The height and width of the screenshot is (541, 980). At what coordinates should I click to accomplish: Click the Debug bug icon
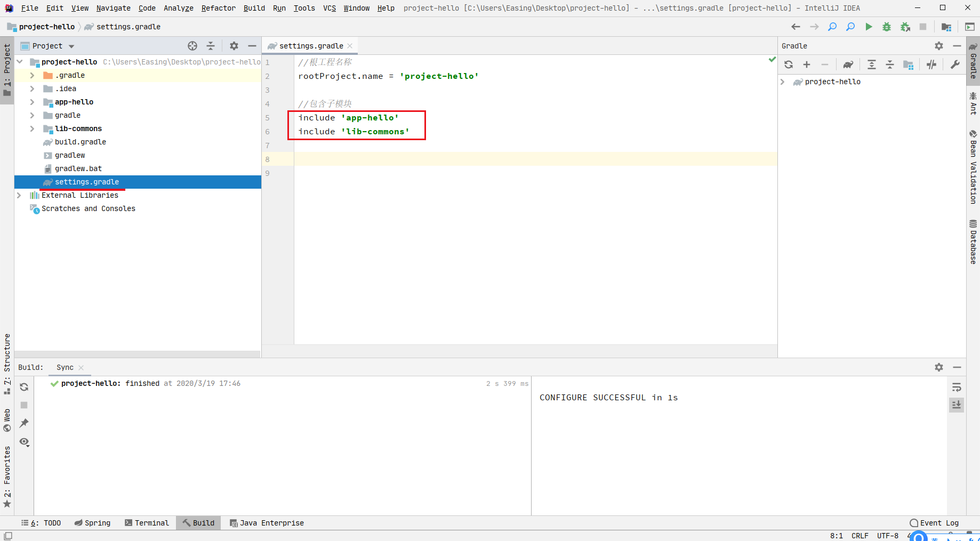tap(887, 27)
